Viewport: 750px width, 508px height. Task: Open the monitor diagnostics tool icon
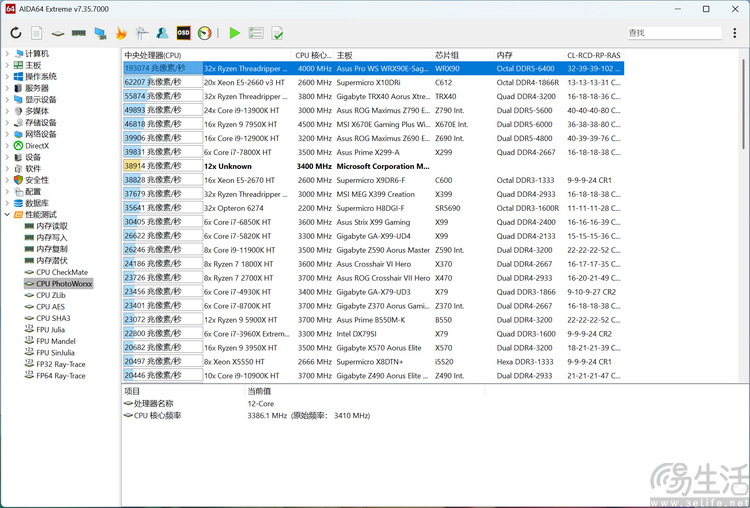point(142,33)
